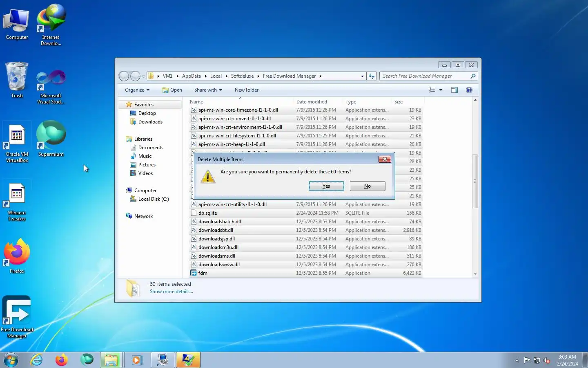Select Local Disk (C:) in navigation pane
Viewport: 588px width, 368px height.
click(x=153, y=199)
